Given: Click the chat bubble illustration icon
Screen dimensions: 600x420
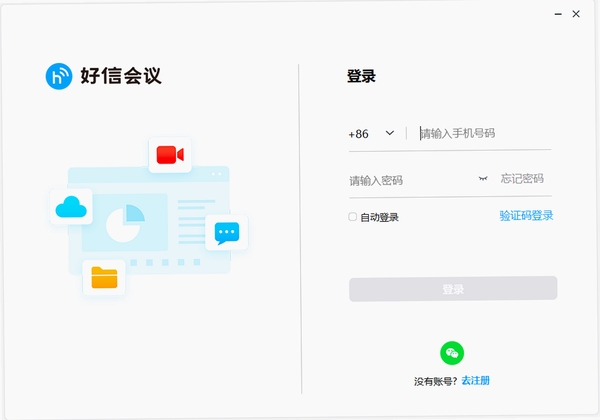Looking at the screenshot, I should click(227, 233).
